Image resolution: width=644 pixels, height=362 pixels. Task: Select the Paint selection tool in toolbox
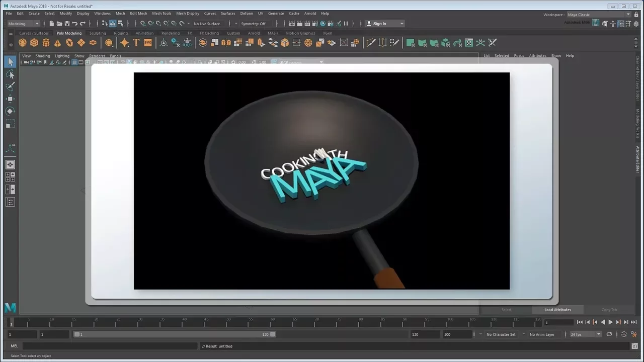tap(11, 86)
